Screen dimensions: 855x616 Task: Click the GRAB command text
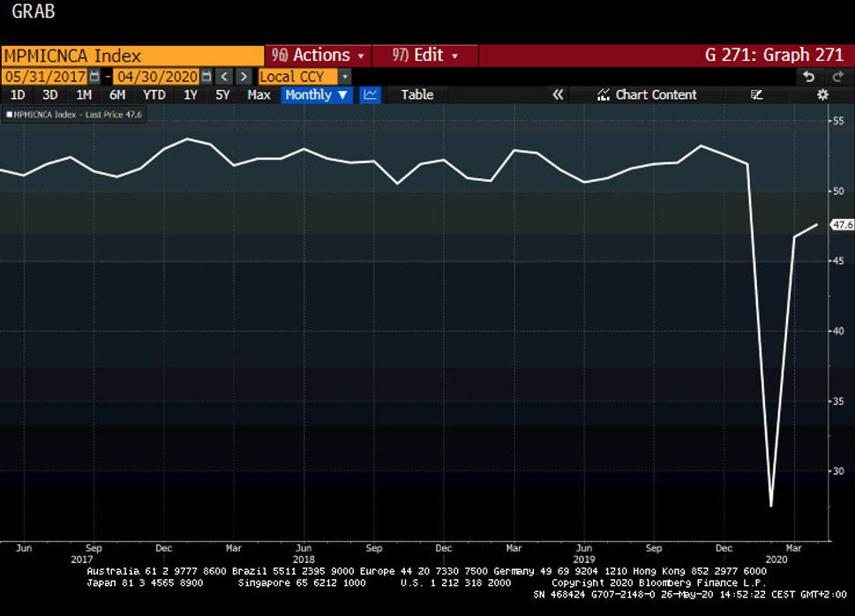point(34,11)
